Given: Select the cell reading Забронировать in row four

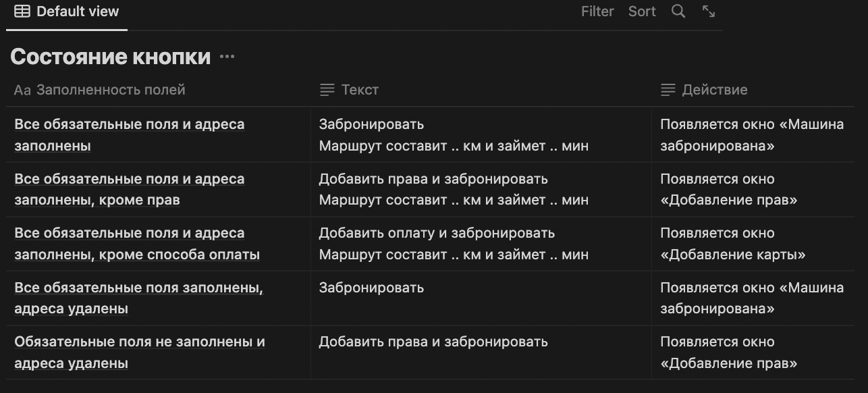Looking at the screenshot, I should point(371,287).
